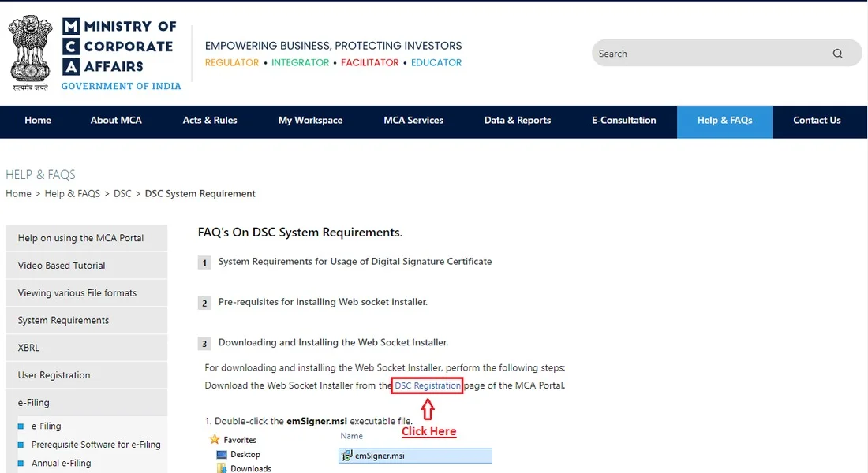Click the MCA letter-block logo
The width and height of the screenshot is (868, 473).
pos(71,47)
